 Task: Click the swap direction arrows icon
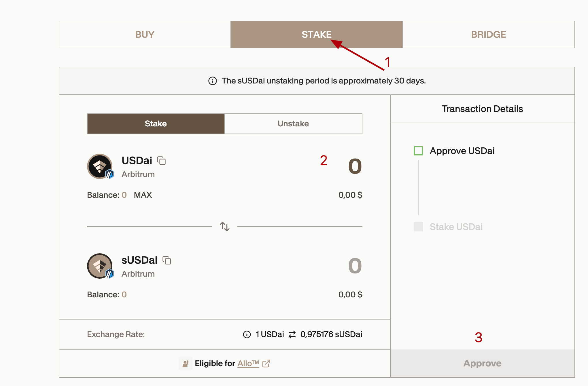(225, 227)
